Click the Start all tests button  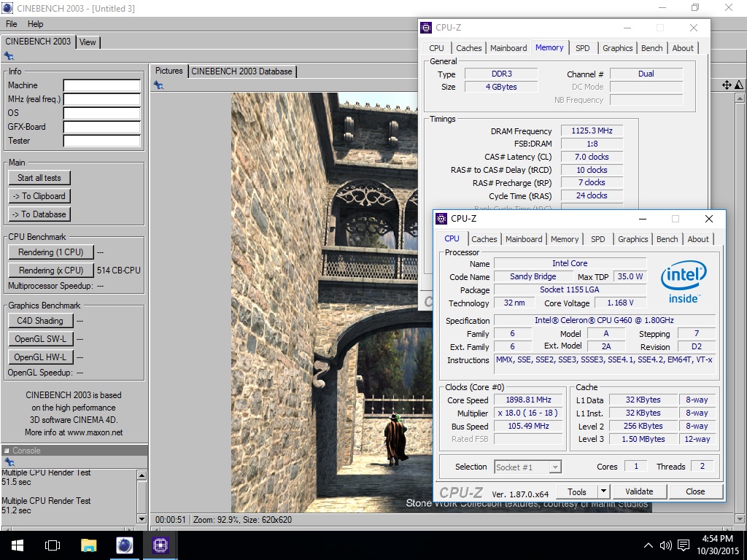click(x=39, y=178)
